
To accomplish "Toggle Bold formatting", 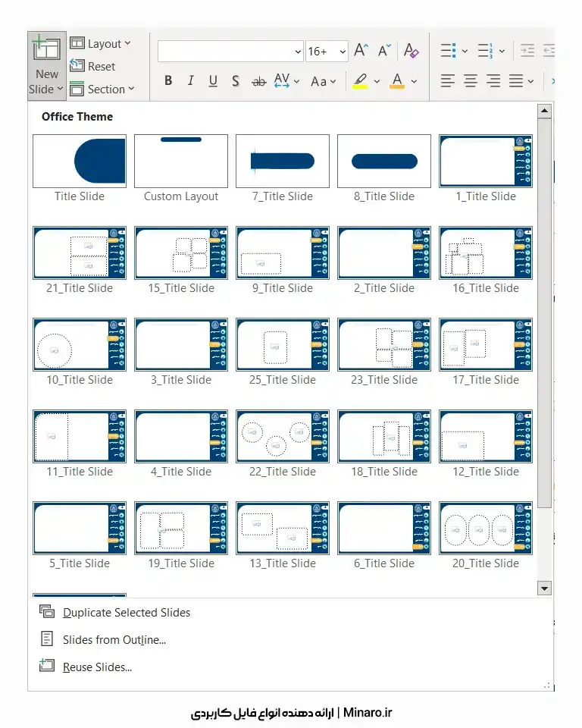I will (x=168, y=81).
